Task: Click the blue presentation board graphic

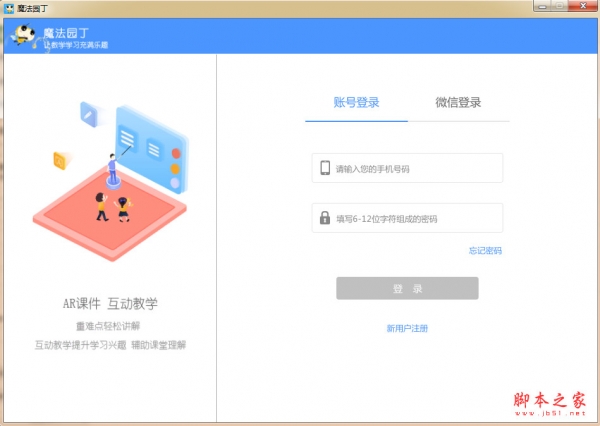Action: pyautogui.click(x=151, y=149)
